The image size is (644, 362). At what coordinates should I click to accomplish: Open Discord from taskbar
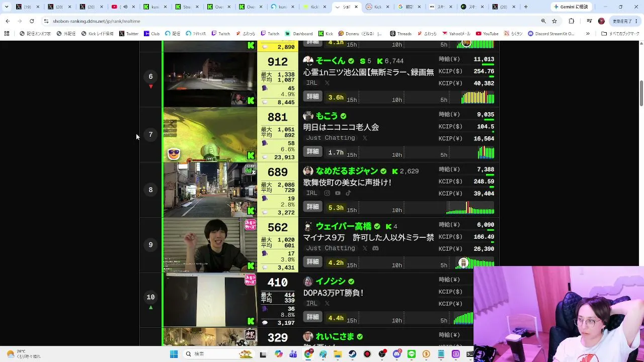point(397,354)
